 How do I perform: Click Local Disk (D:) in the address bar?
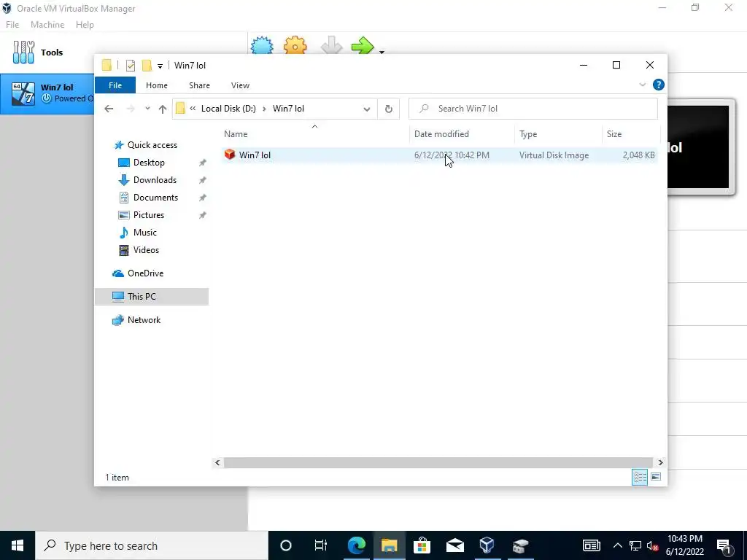228,109
